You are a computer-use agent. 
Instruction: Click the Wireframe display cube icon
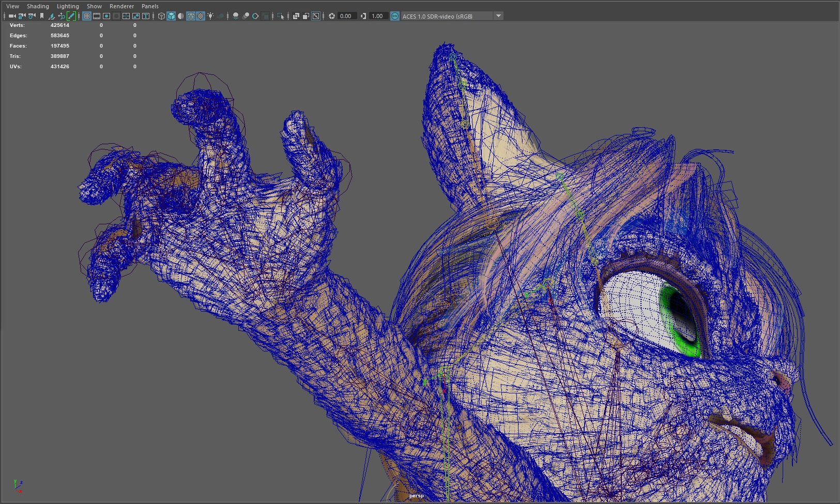[161, 16]
